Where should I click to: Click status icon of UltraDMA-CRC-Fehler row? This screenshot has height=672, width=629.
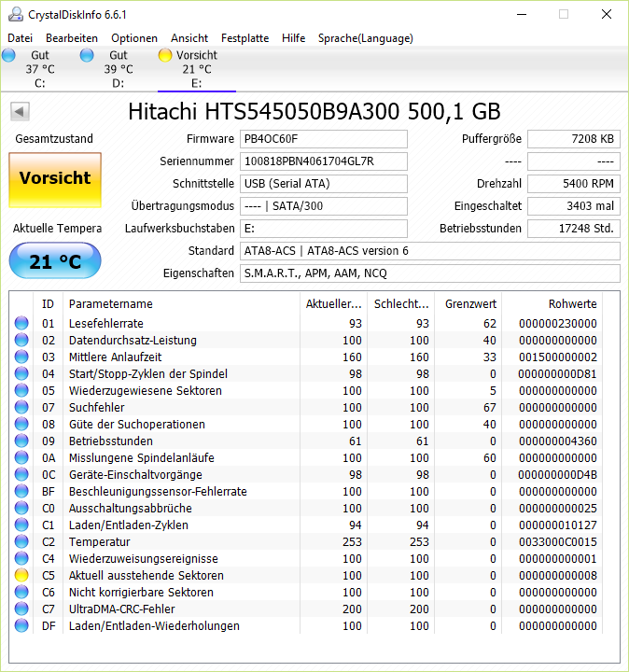click(21, 609)
